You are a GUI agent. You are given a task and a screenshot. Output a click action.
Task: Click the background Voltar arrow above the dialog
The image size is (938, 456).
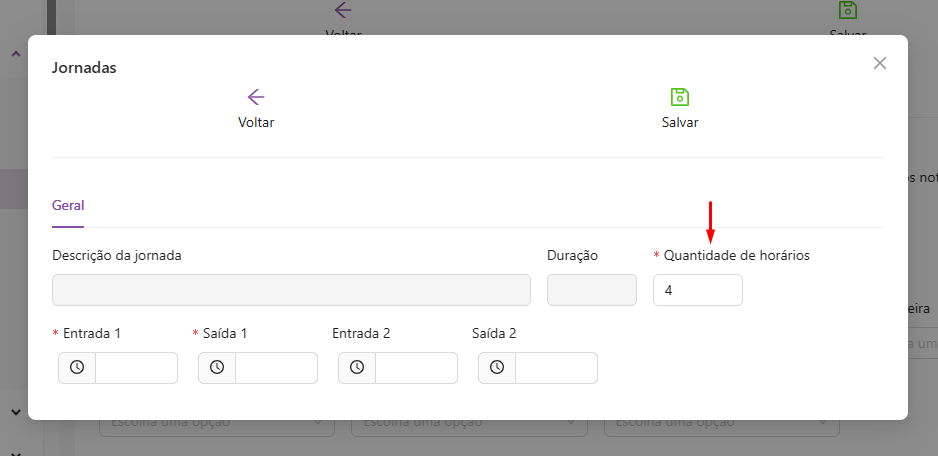(343, 10)
